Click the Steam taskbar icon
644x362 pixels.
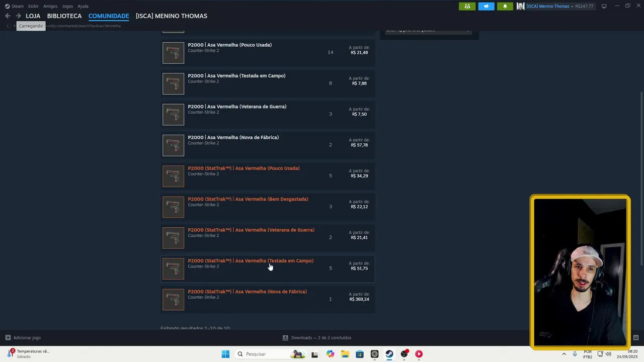(x=389, y=354)
